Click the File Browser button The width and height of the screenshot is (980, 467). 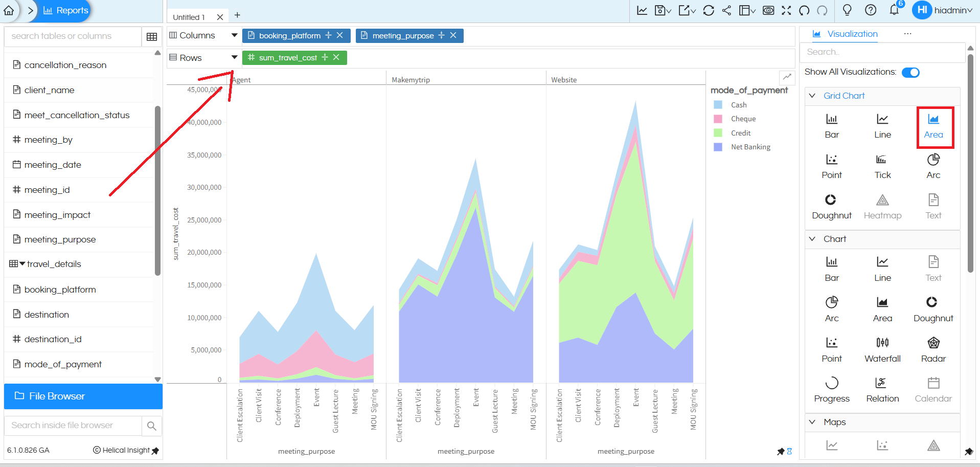coord(83,396)
